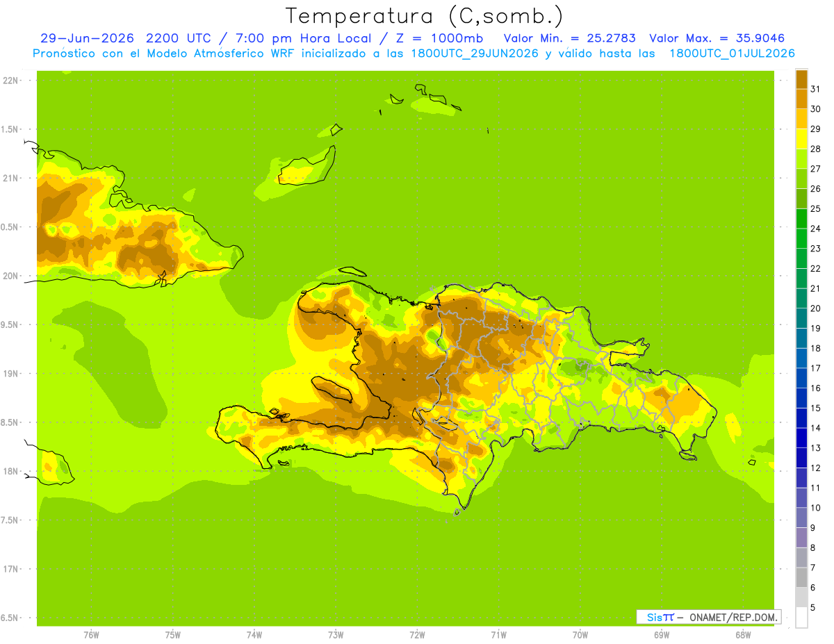
Task: Click the dark brown legend swatch above 31
Action: 801,79
